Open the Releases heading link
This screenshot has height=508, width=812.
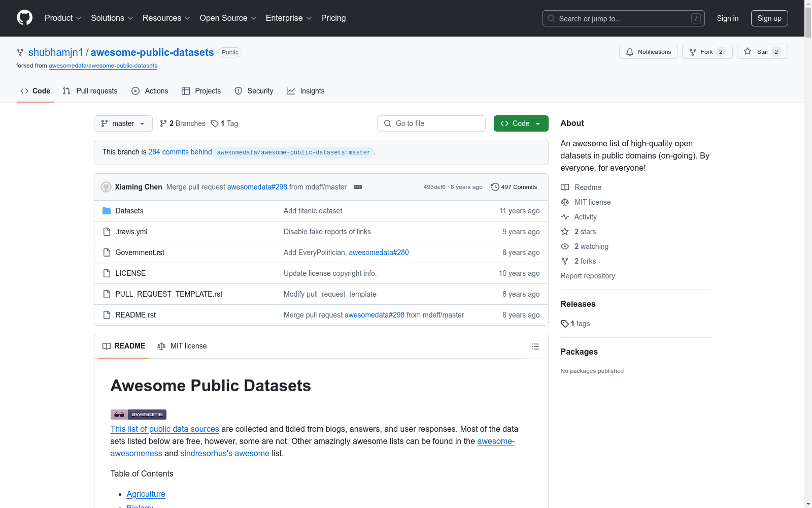point(578,304)
